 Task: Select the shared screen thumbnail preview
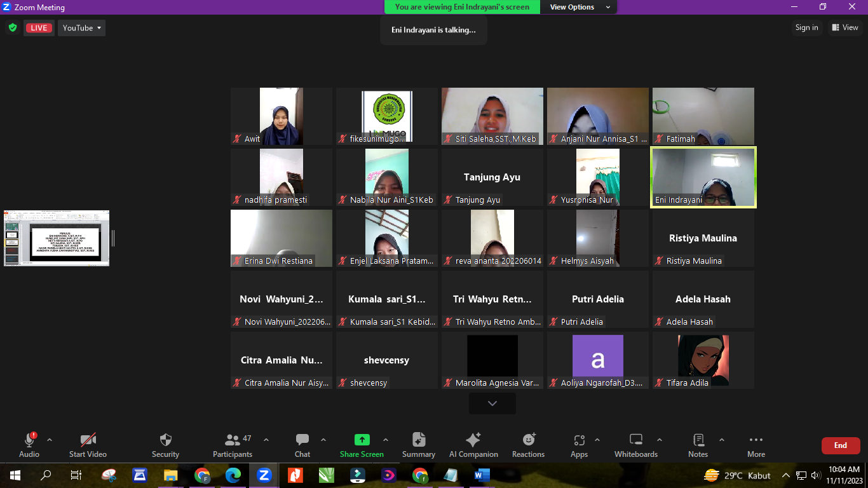coord(57,238)
